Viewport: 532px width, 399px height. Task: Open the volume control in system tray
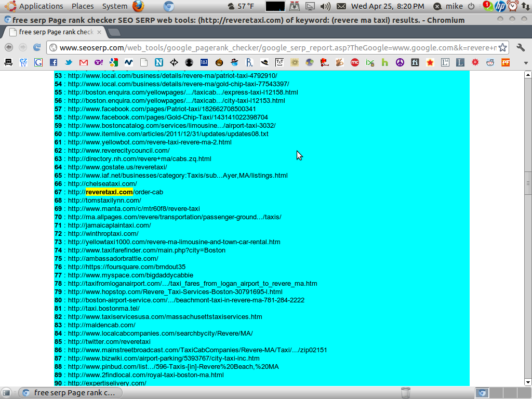pos(325,6)
